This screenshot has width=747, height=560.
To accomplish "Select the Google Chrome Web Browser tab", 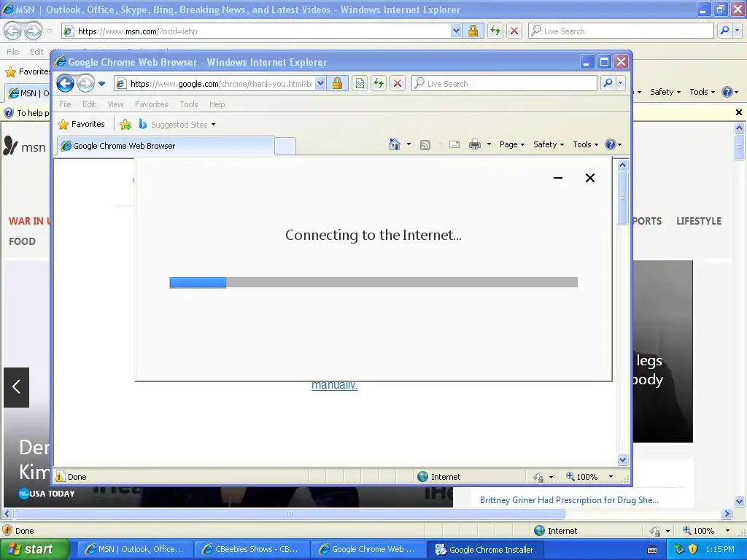I will tap(166, 146).
